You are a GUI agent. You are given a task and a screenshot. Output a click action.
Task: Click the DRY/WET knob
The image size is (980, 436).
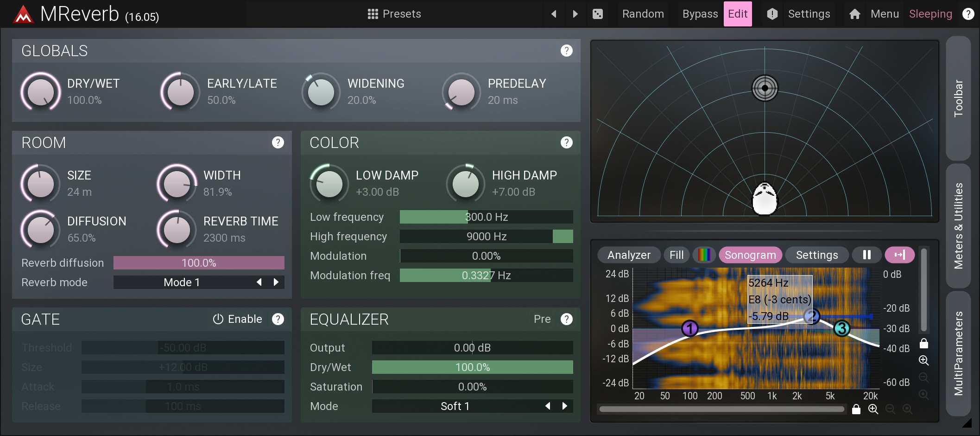[41, 92]
